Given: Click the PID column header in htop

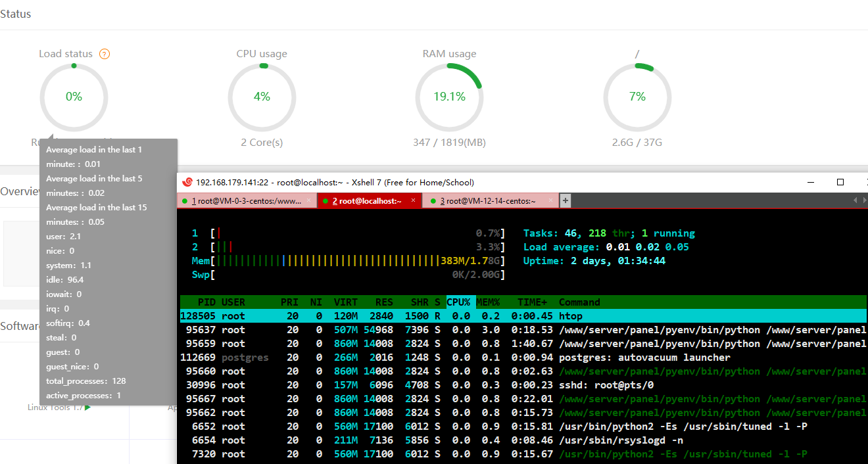Looking at the screenshot, I should [207, 302].
